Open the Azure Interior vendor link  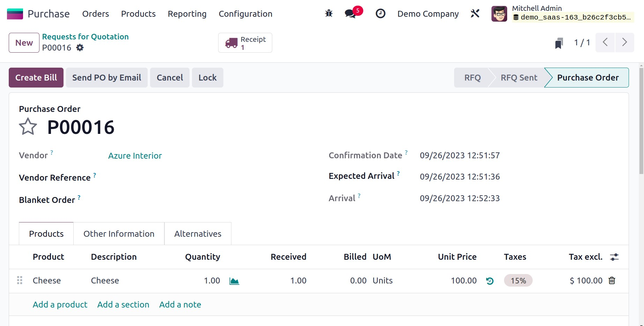(x=135, y=156)
